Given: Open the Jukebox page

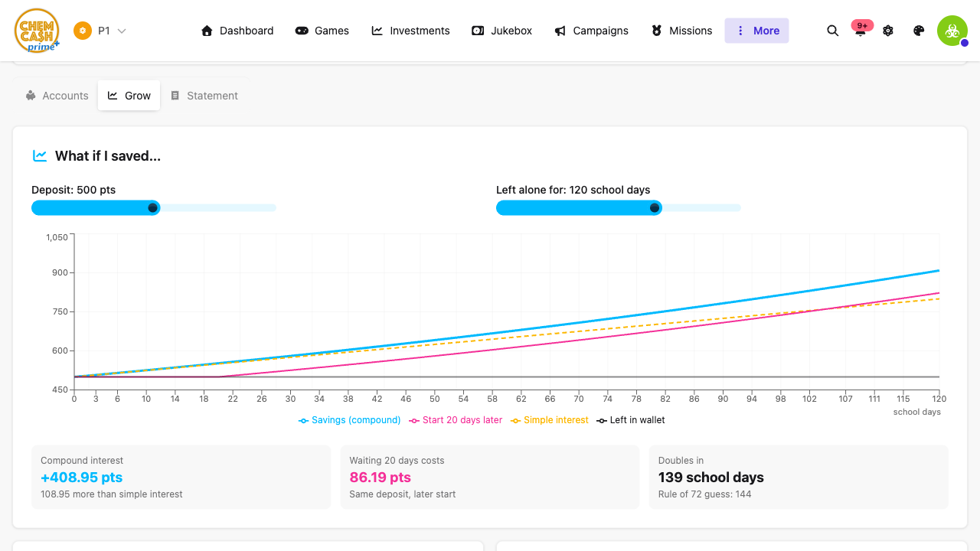Looking at the screenshot, I should tap(502, 31).
